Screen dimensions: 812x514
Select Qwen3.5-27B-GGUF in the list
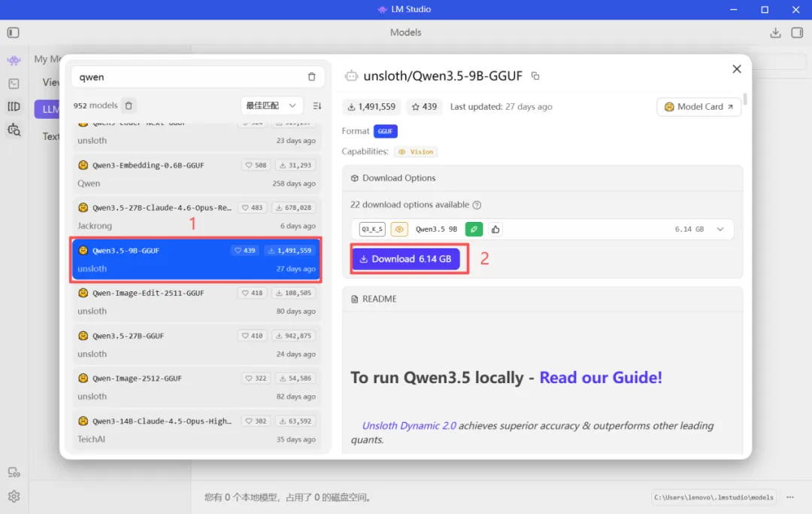196,345
